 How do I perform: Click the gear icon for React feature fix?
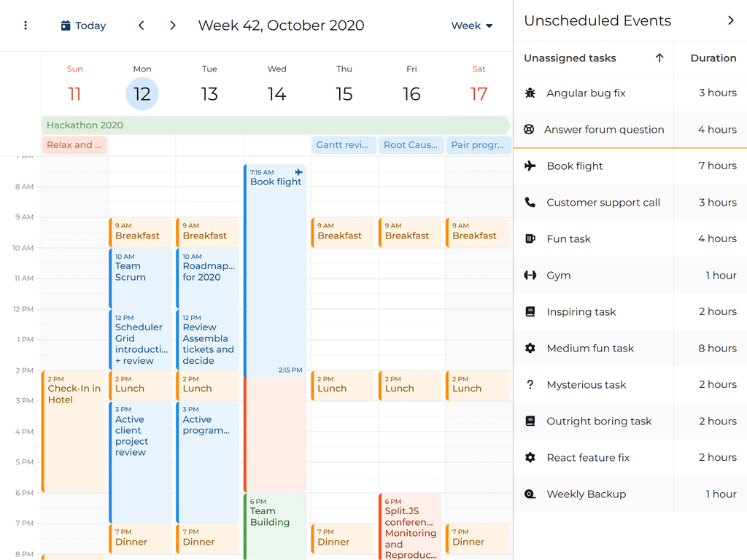(530, 458)
